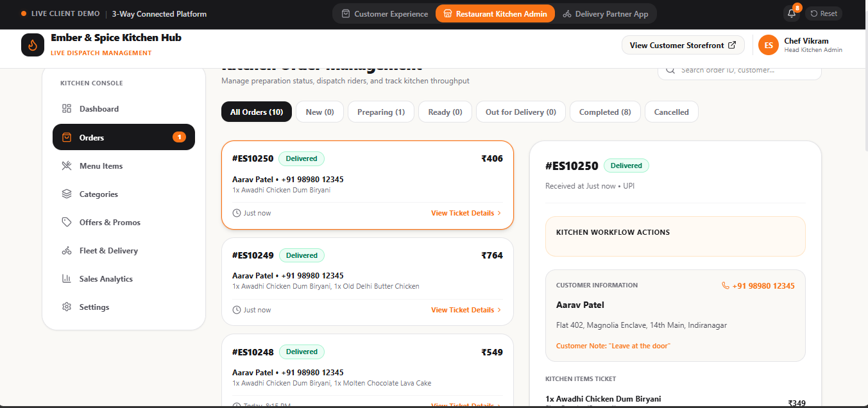Click bike icon in Delivery Partner App tab
The width and height of the screenshot is (868, 408).
[x=567, y=13]
